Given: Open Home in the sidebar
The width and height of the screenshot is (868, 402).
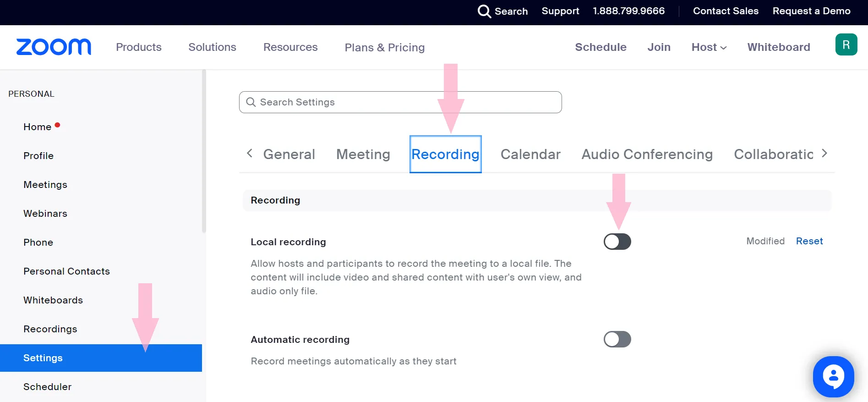Looking at the screenshot, I should click(x=37, y=127).
